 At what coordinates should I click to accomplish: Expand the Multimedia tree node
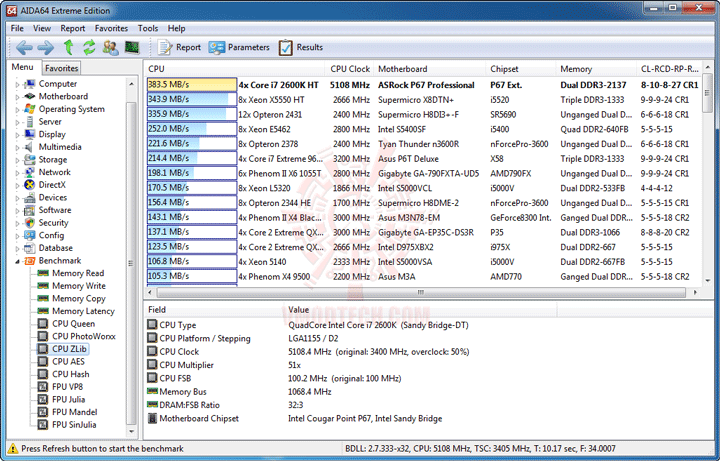17,147
